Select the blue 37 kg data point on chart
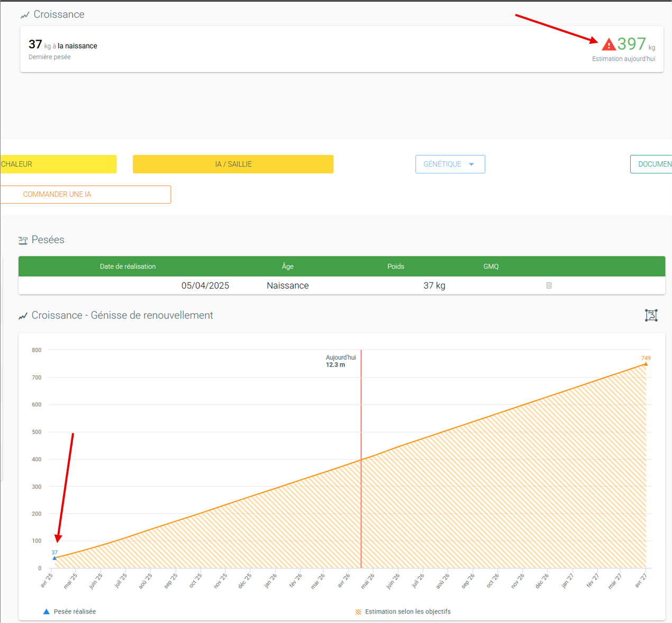The height and width of the screenshot is (623, 672). coord(55,557)
